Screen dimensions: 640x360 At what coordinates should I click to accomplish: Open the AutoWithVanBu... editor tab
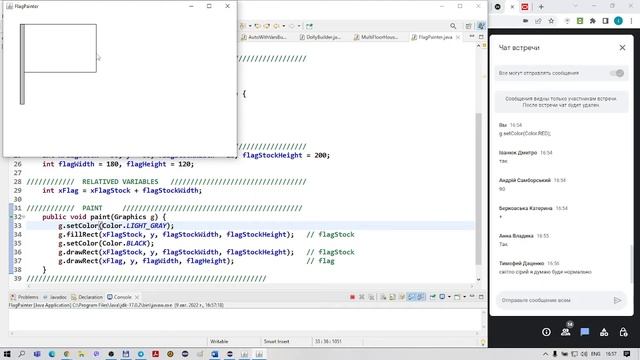click(x=264, y=37)
